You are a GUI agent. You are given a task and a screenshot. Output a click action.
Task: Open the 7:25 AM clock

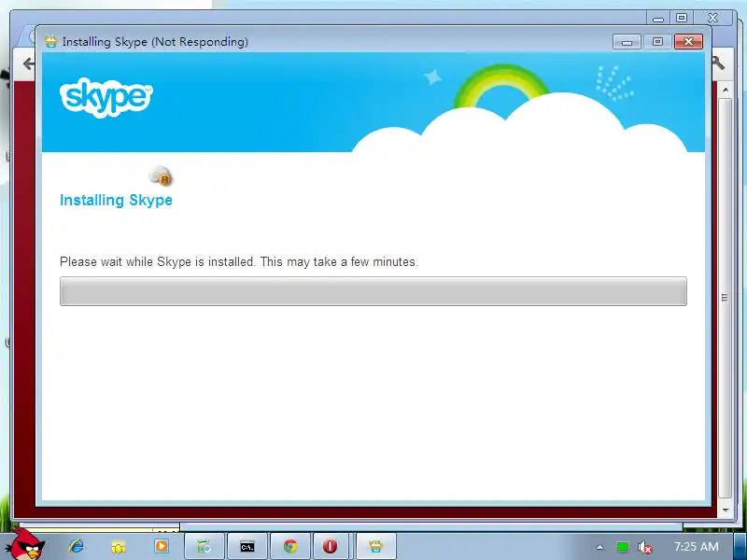click(696, 547)
